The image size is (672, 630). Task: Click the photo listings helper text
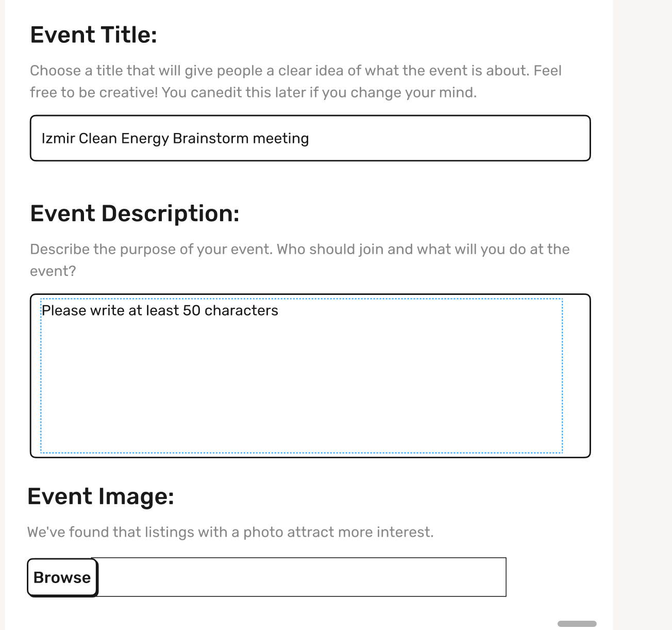pyautogui.click(x=231, y=532)
